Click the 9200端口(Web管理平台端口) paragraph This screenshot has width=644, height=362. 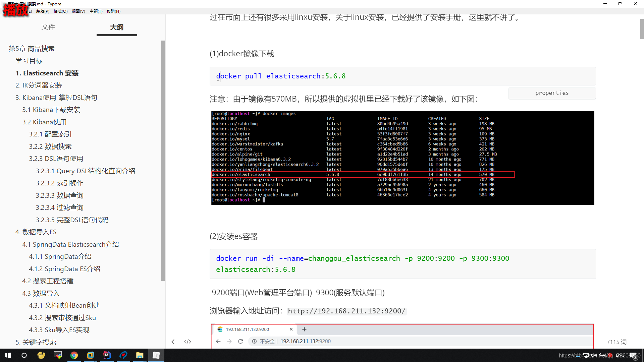pos(298,293)
